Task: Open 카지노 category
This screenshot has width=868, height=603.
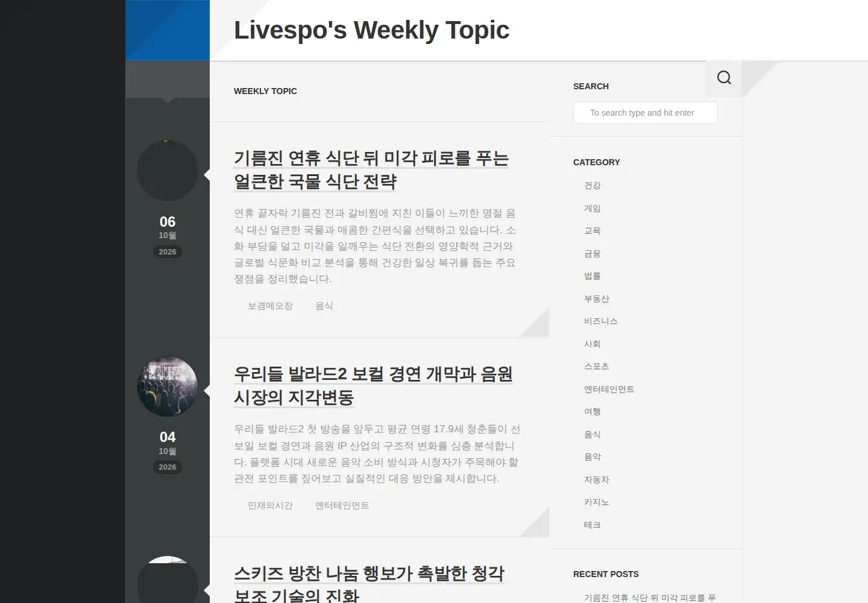Action: click(x=597, y=502)
